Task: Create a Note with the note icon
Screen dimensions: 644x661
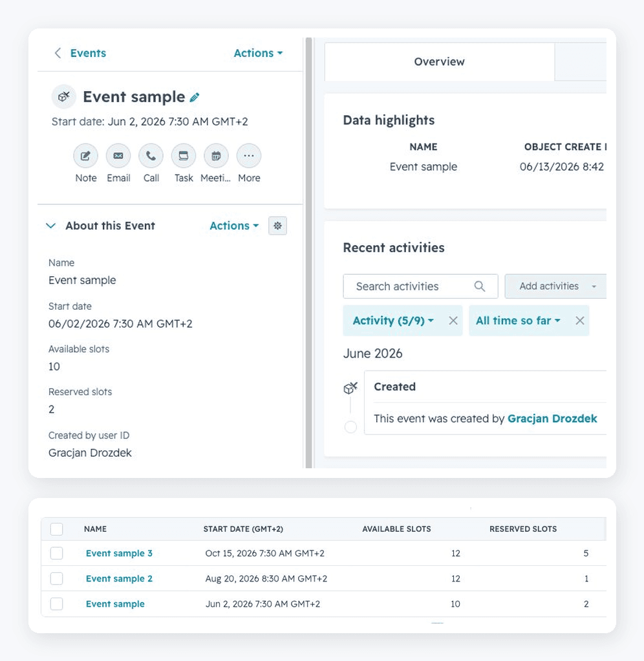Action: (85, 156)
